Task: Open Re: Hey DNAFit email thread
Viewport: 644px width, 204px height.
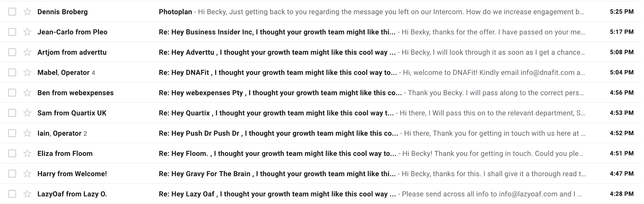Action: (x=278, y=72)
